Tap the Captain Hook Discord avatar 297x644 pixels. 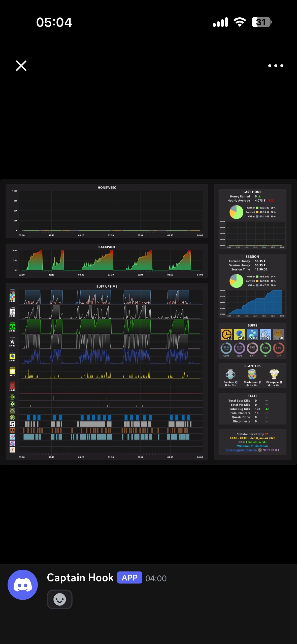(23, 585)
